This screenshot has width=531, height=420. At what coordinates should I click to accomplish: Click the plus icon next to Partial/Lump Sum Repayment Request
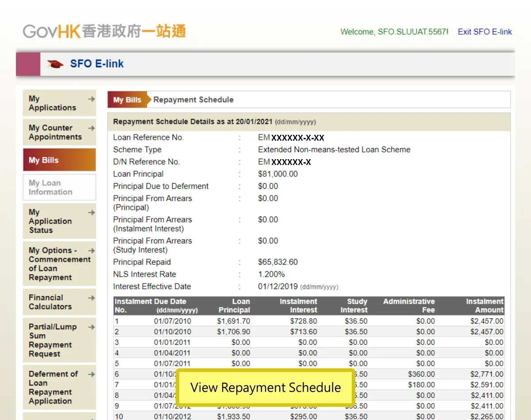click(92, 326)
